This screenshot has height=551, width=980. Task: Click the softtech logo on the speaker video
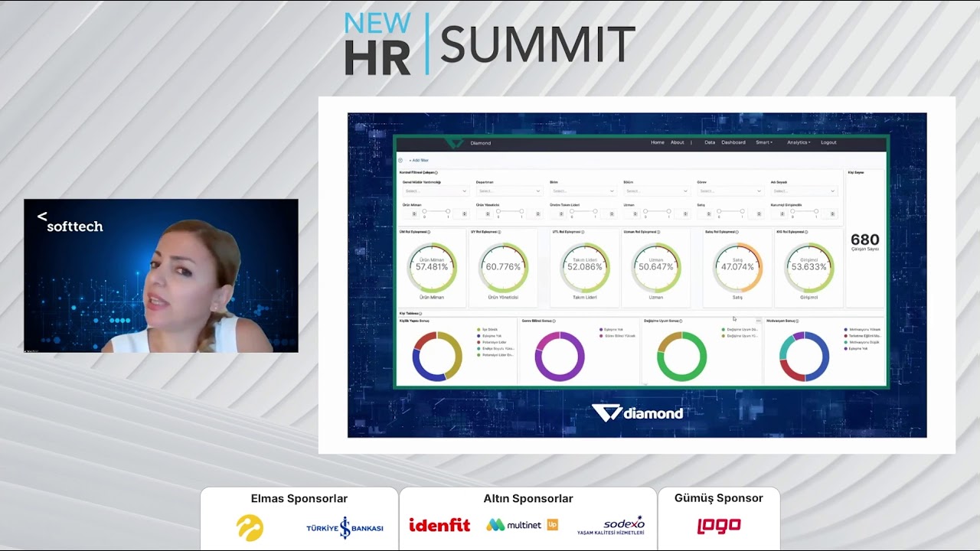point(70,223)
